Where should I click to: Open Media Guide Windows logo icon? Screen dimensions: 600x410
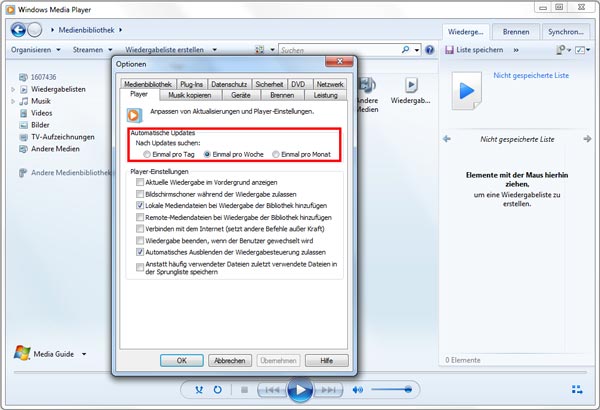22,353
